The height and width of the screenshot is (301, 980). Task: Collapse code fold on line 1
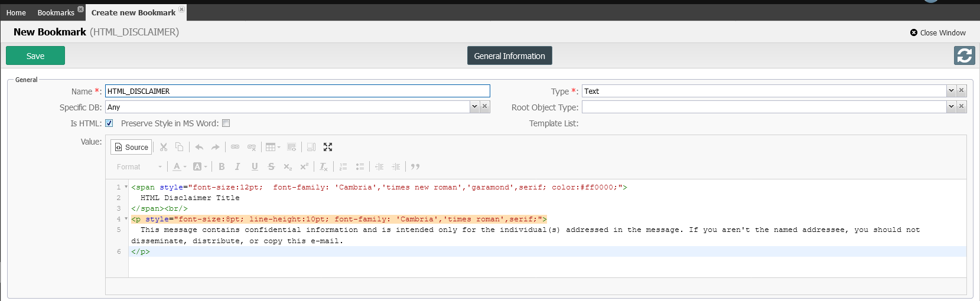click(x=126, y=187)
